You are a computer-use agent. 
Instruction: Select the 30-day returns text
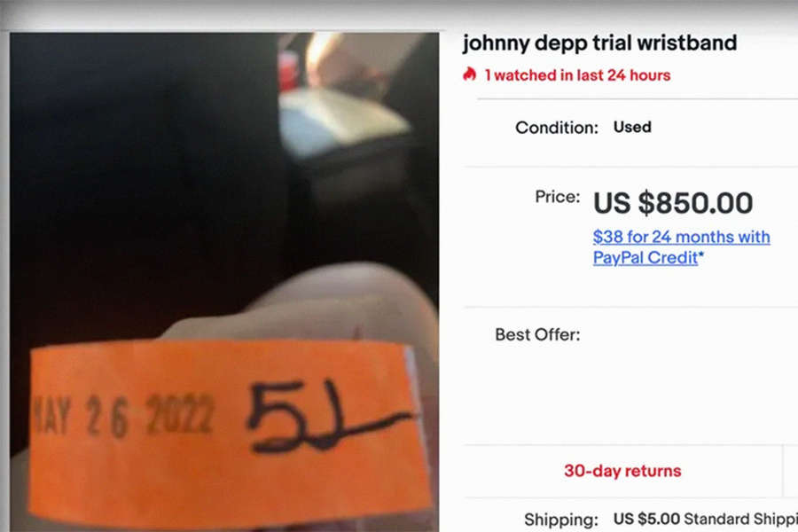click(x=622, y=471)
